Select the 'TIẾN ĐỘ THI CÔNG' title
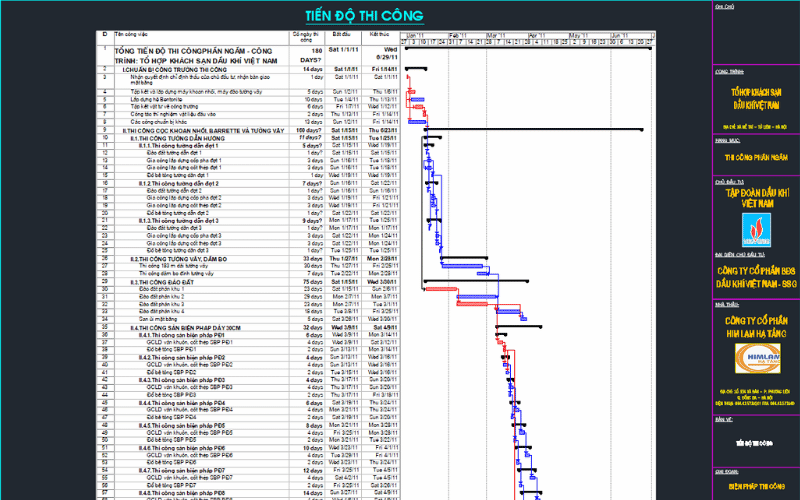800x500 pixels. [363, 16]
